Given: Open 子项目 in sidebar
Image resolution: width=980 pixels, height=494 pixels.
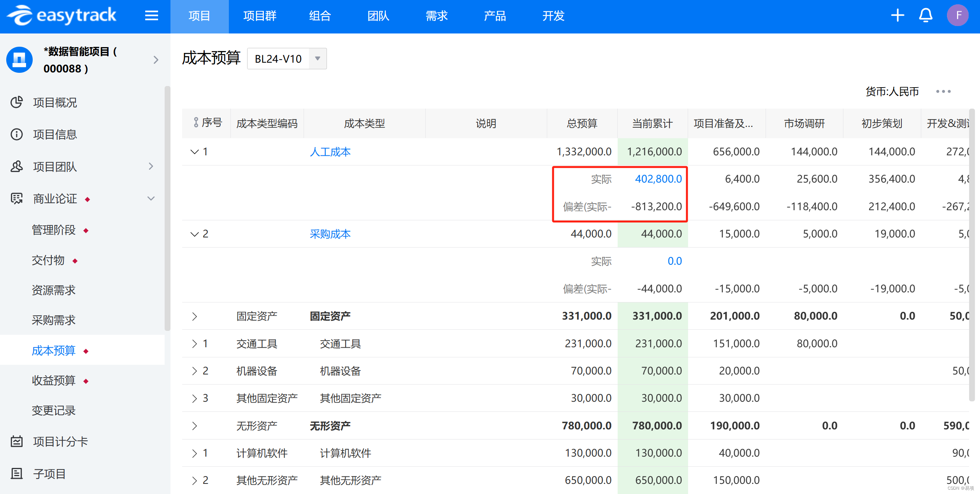Looking at the screenshot, I should pos(49,474).
